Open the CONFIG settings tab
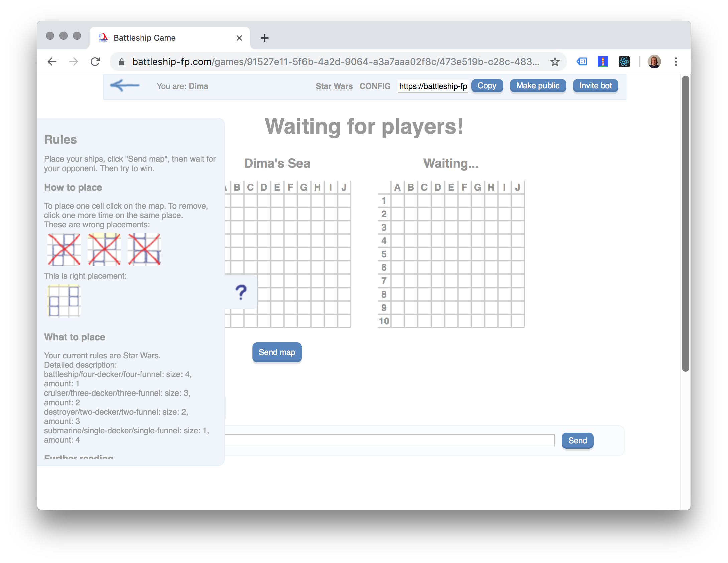 375,86
